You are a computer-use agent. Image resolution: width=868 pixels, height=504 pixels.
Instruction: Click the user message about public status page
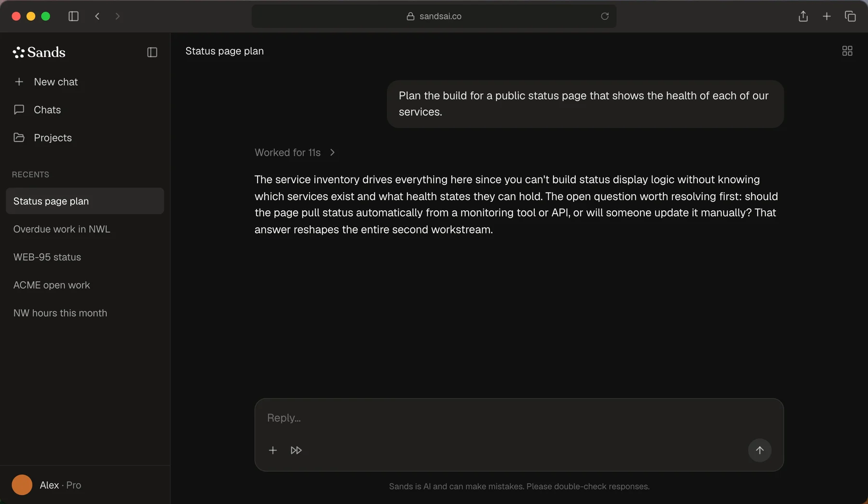coord(585,104)
